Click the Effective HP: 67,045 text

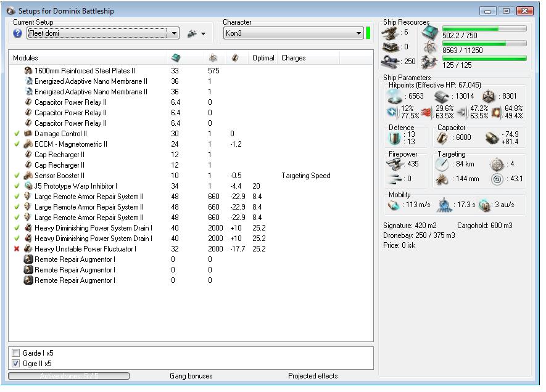450,85
